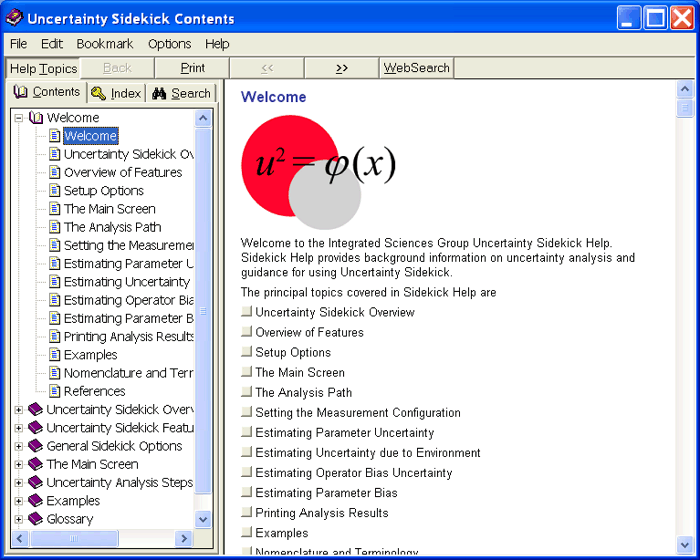Click the purple book icon for Uncertainty Analysis Steps
The width and height of the screenshot is (700, 560).
click(35, 482)
